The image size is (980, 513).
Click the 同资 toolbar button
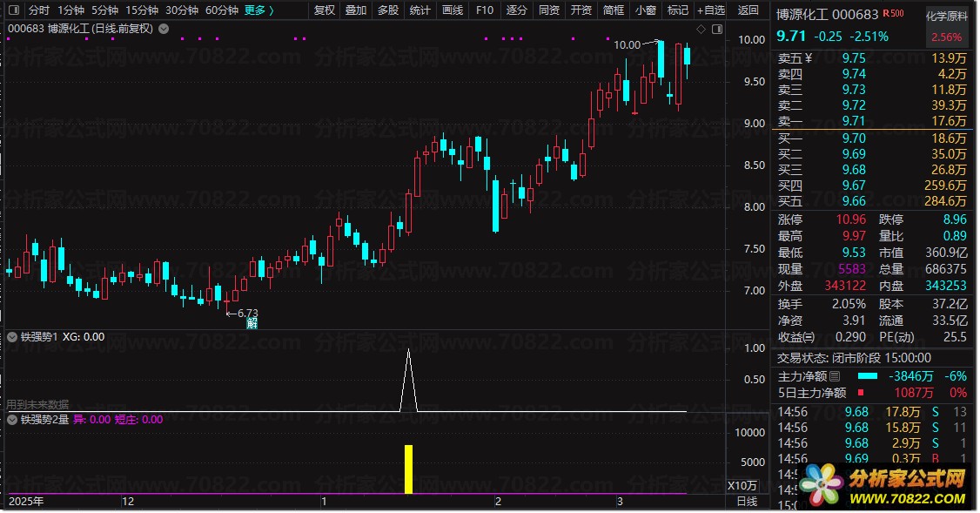(549, 10)
